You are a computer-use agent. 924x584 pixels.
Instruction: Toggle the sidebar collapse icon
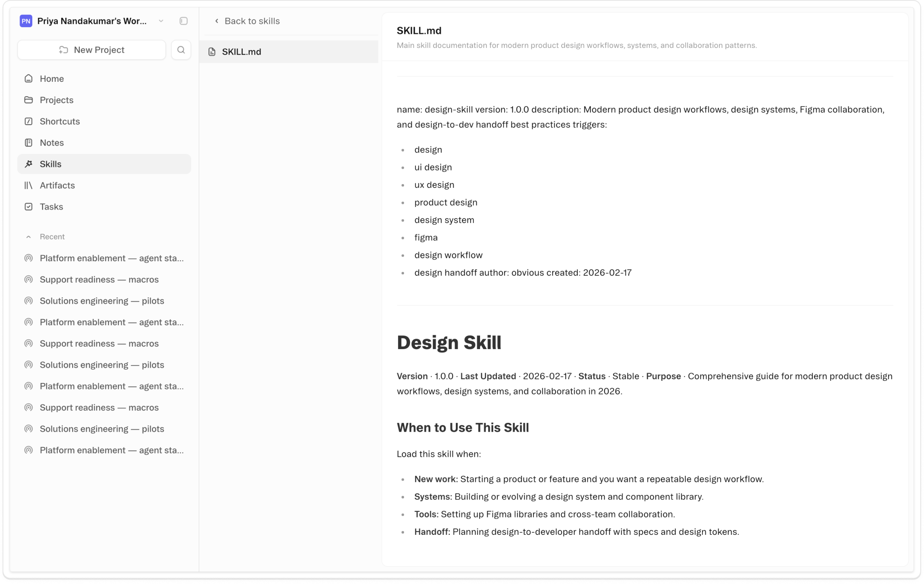(183, 21)
